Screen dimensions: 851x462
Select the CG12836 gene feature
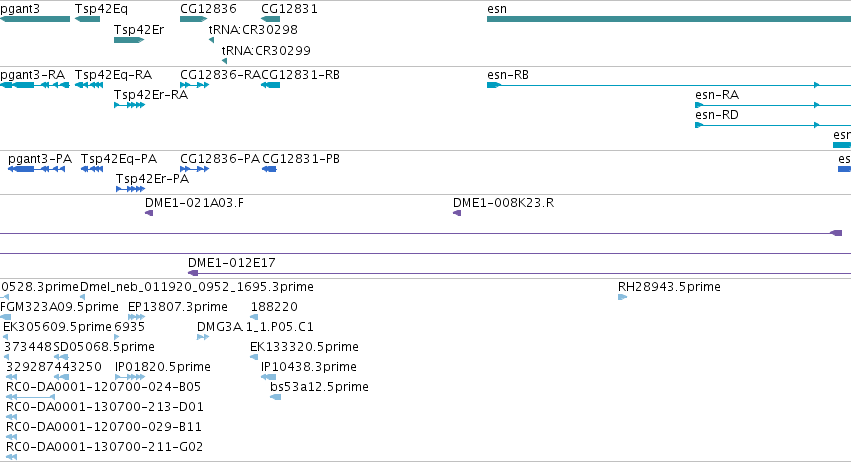pyautogui.click(x=193, y=19)
